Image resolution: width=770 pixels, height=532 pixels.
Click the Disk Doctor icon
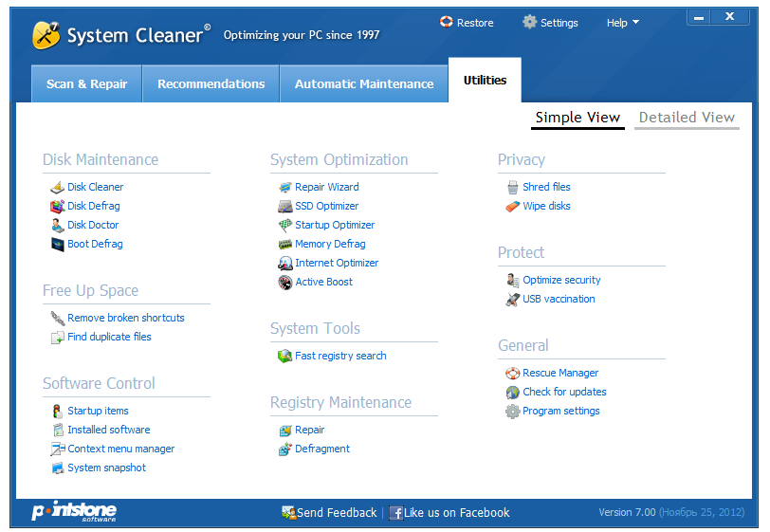[x=58, y=225]
